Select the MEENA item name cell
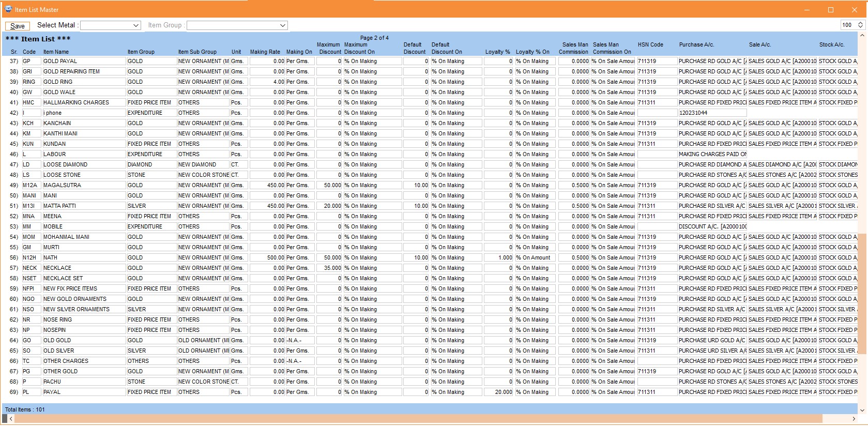 [x=84, y=216]
